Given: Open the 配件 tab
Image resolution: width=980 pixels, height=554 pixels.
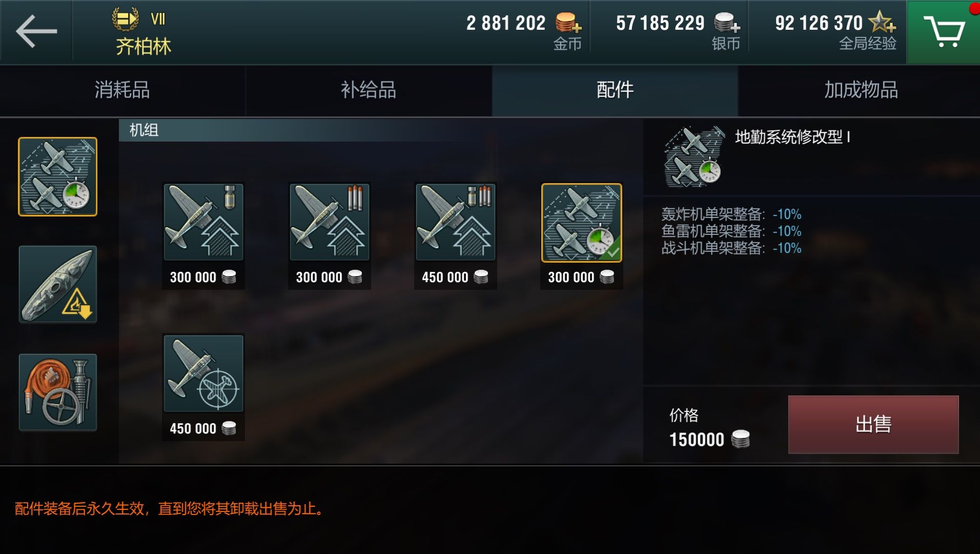Looking at the screenshot, I should [615, 90].
